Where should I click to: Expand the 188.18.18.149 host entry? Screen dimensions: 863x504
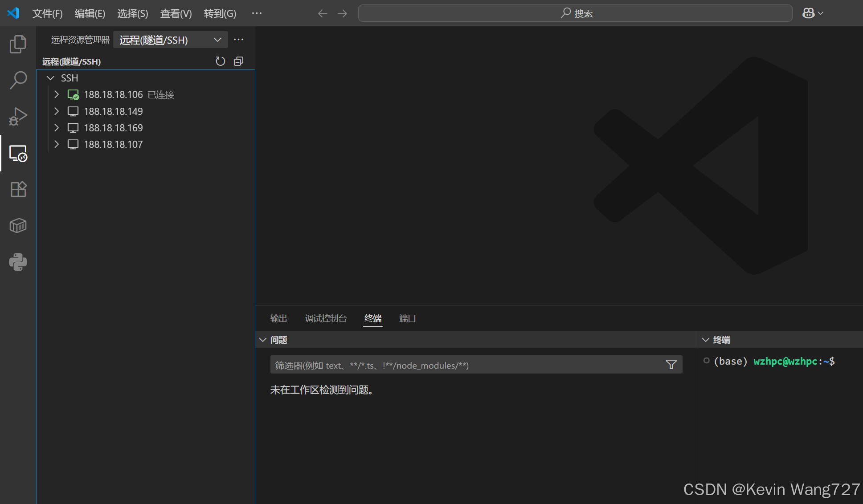click(57, 111)
